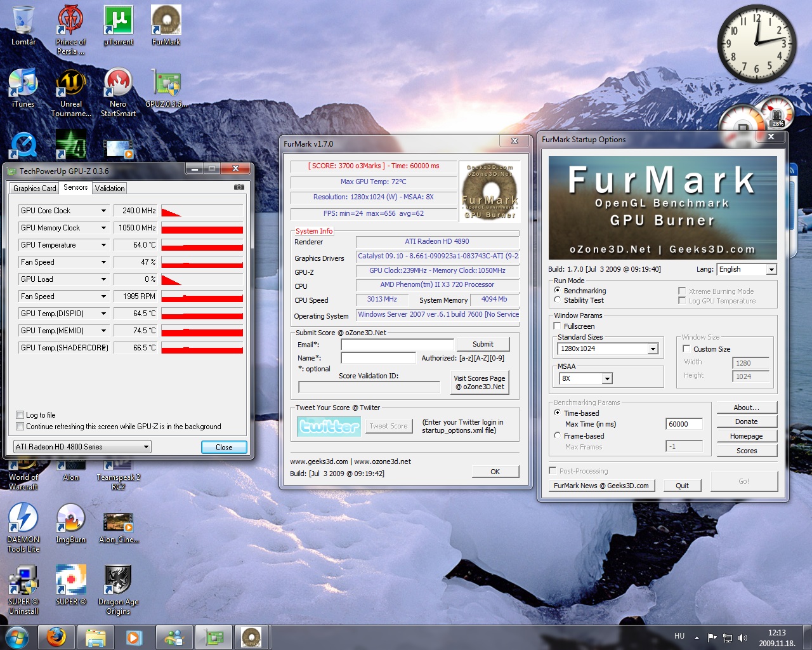Launch SUPER © converter shortcut
Image resolution: width=812 pixels, height=650 pixels.
[70, 585]
